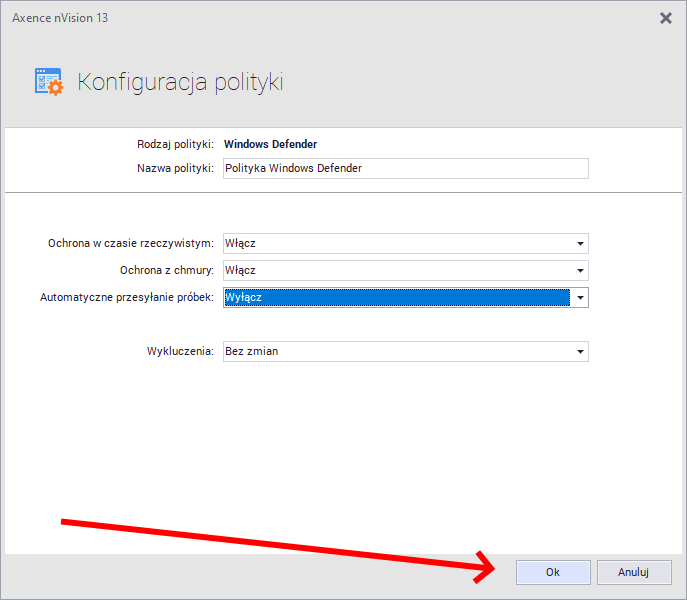
Task: Click the Ochrona w czasie rzeczywistym label
Action: click(x=130, y=243)
